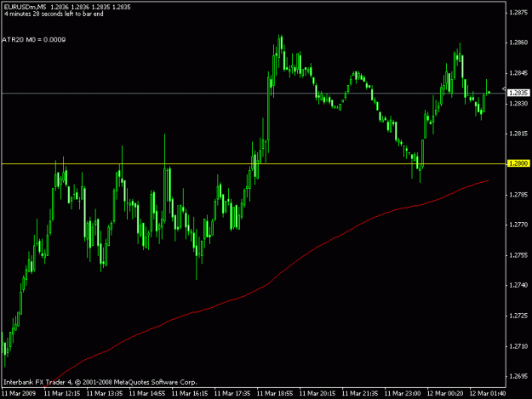Click the '11 Mar 18:55' time axis label

pos(275,394)
